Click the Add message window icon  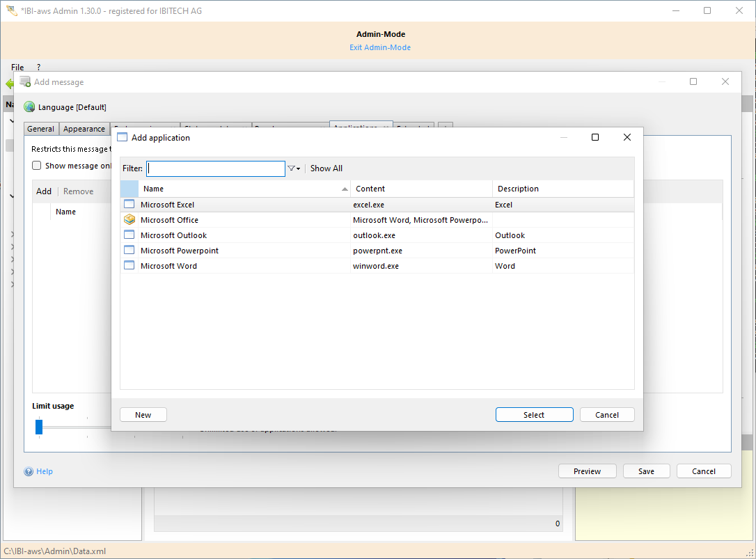click(25, 81)
